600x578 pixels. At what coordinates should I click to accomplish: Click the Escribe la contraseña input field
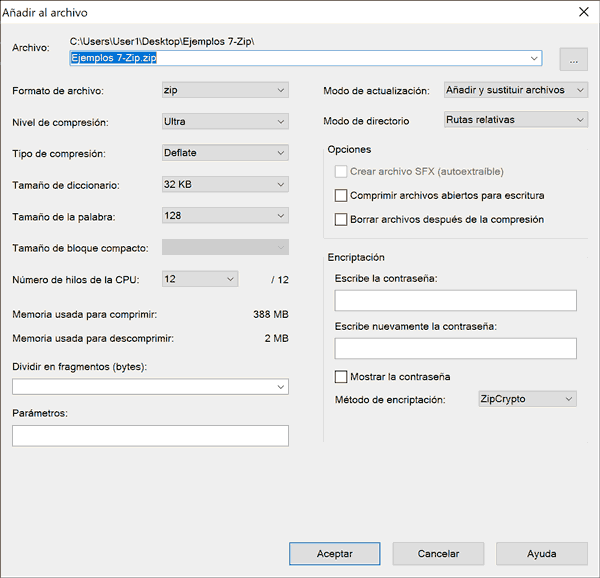pyautogui.click(x=455, y=300)
